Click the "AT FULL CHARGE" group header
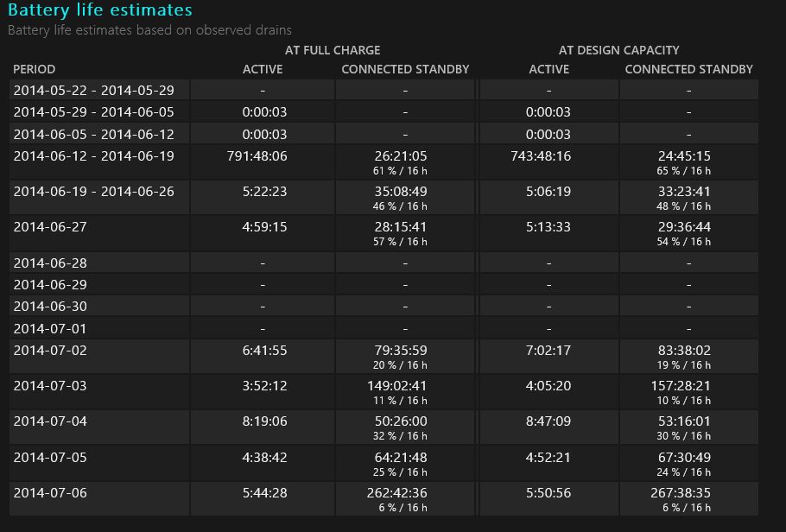 [x=333, y=50]
